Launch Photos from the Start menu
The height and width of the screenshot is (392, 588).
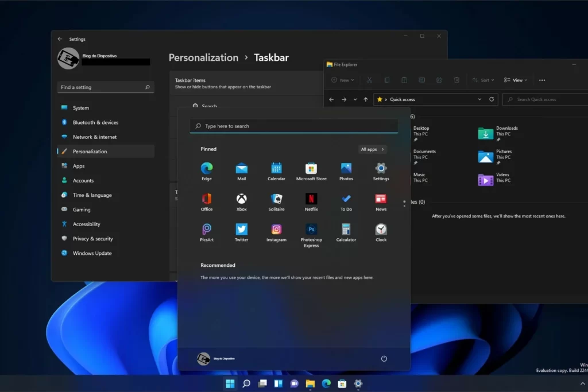point(346,172)
